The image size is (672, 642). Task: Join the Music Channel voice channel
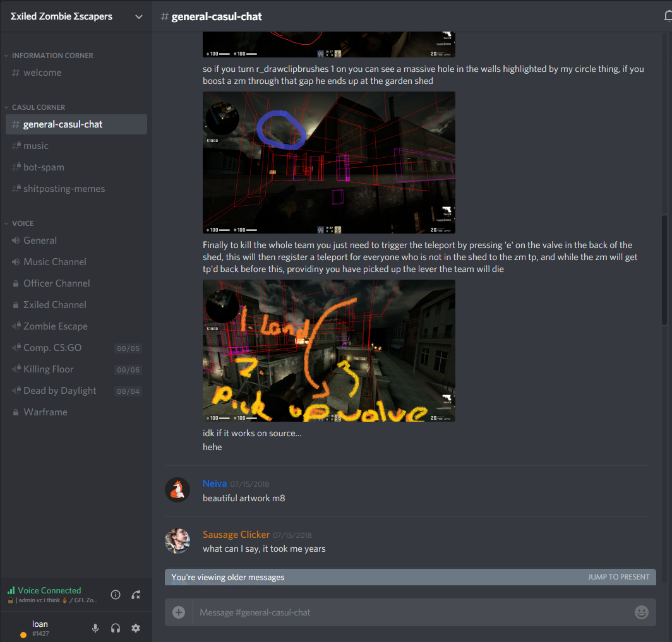click(76, 262)
